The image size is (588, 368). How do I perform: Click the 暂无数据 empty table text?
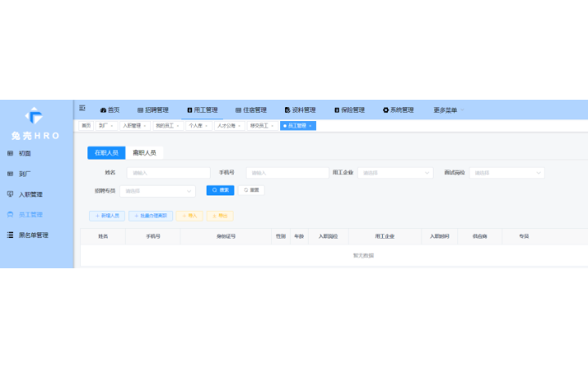[x=363, y=256]
